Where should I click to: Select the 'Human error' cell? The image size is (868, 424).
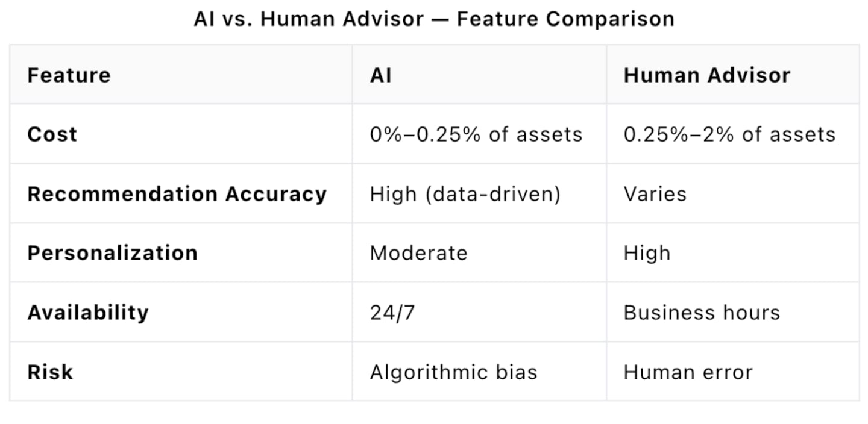click(x=688, y=372)
